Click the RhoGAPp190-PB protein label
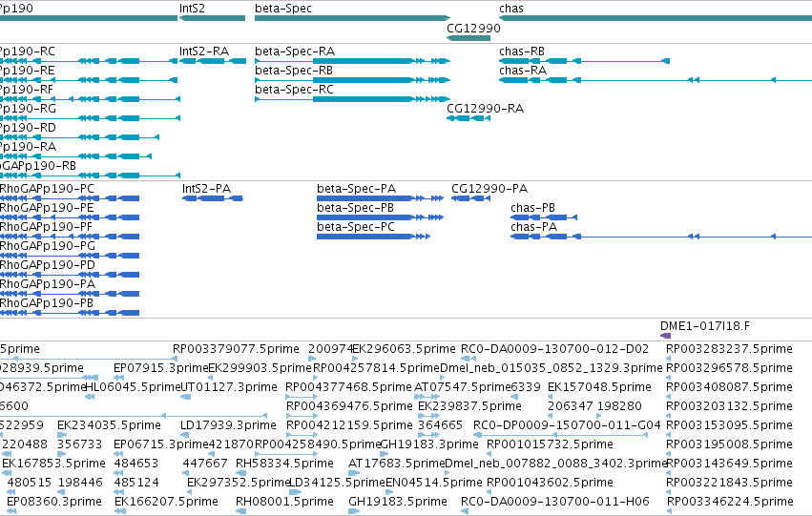The height and width of the screenshot is (516, 812). point(47,303)
